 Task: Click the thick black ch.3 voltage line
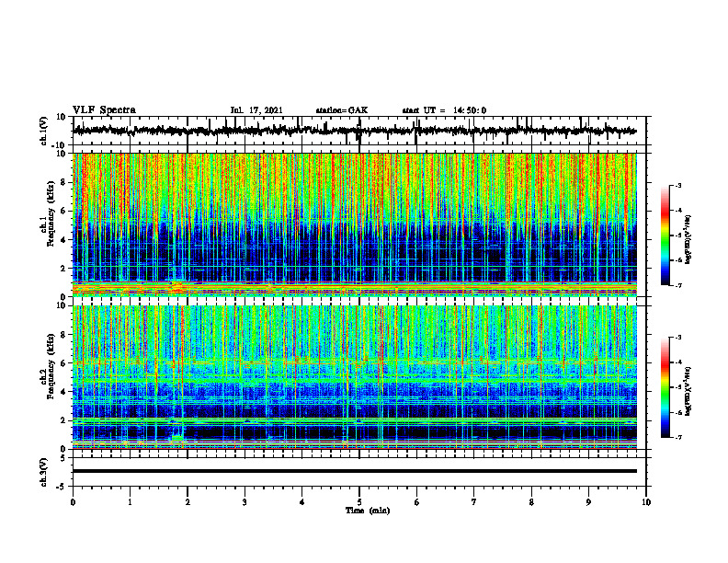354,471
